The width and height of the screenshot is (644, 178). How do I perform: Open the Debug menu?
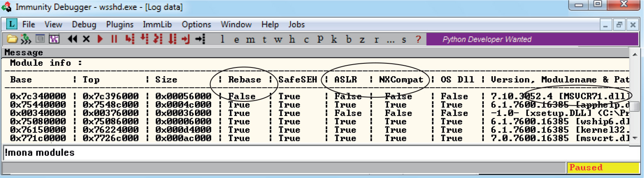[x=84, y=24]
